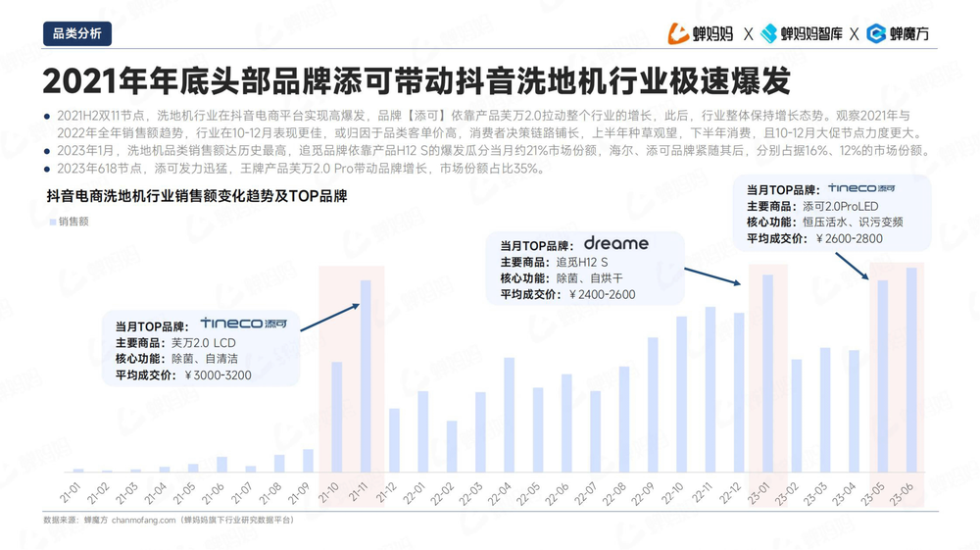
Task: Click the 销售额 legend color swatch
Action: [53, 222]
